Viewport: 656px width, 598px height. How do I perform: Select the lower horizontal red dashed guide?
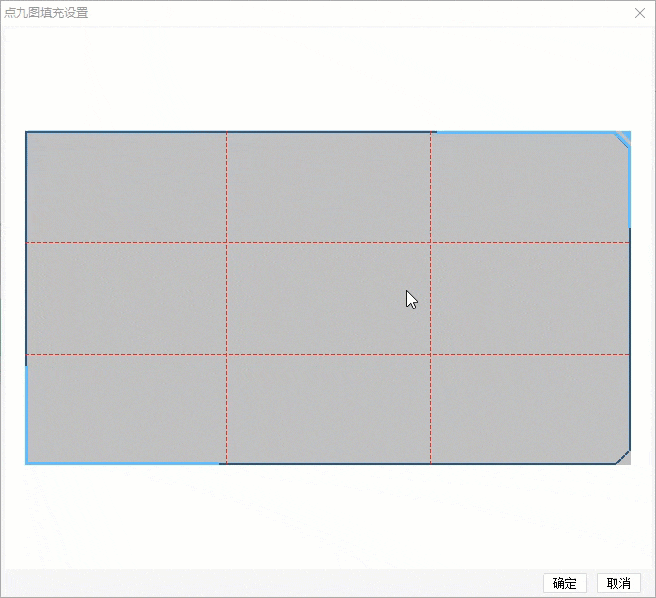328,354
